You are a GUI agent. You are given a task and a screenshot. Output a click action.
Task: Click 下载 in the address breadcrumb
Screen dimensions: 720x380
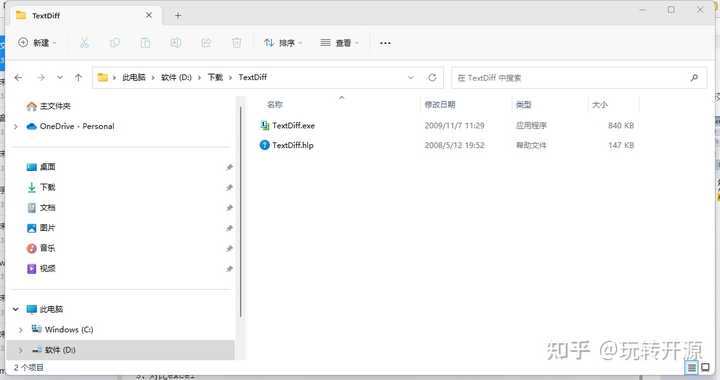point(215,77)
